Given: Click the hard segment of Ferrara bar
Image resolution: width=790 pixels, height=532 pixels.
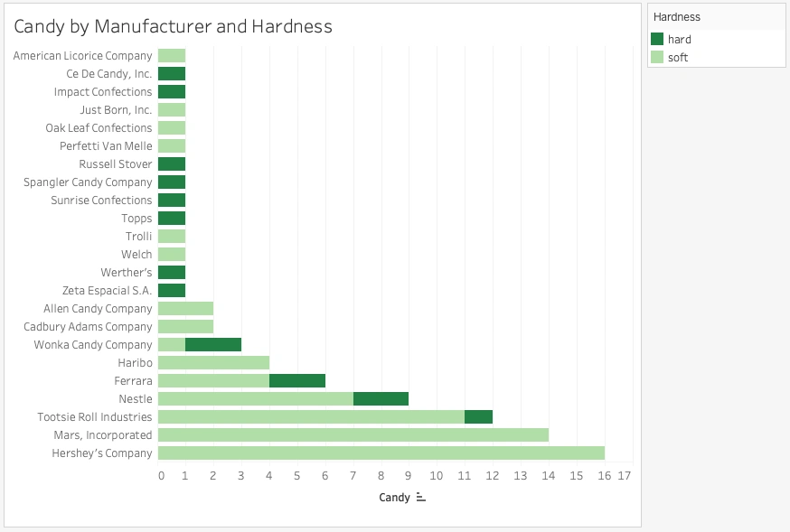Looking at the screenshot, I should click(x=297, y=381).
